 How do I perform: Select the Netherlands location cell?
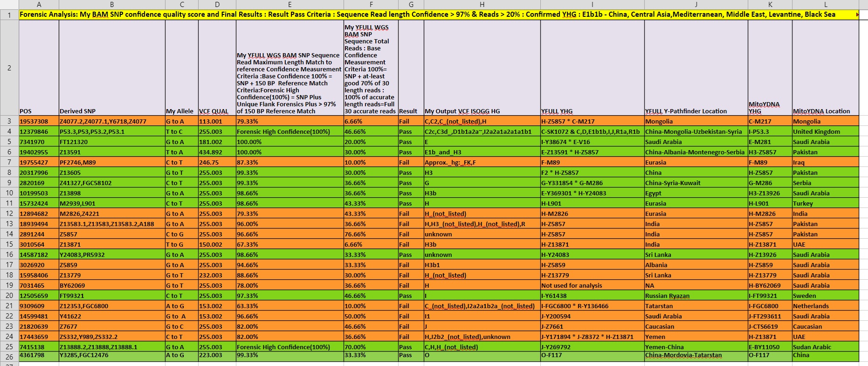click(825, 306)
